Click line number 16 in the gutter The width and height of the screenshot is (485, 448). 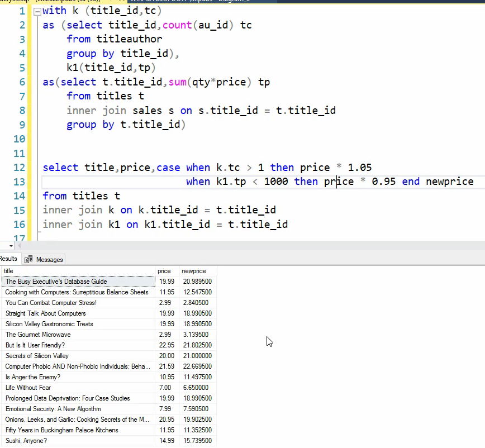point(19,225)
